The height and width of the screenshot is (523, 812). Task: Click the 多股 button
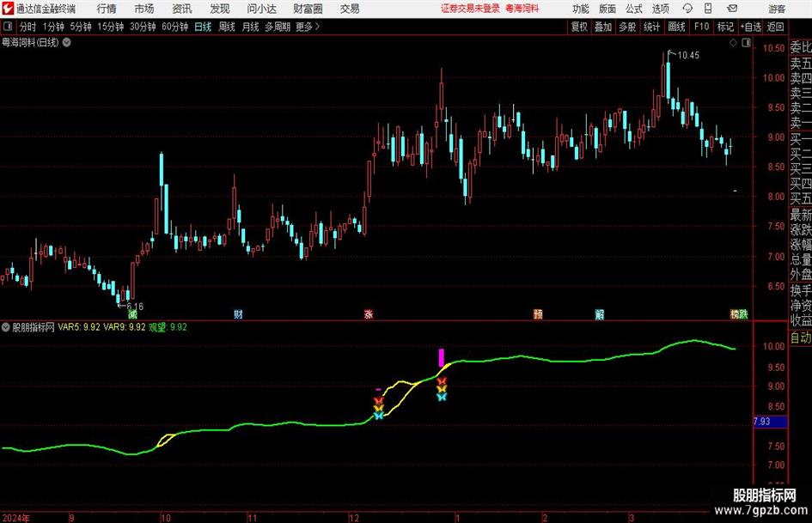(x=627, y=27)
